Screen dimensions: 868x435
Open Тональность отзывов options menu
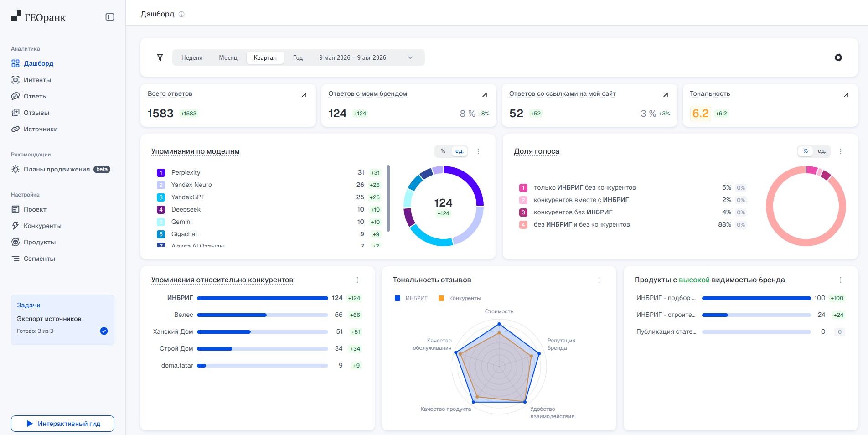click(x=599, y=280)
